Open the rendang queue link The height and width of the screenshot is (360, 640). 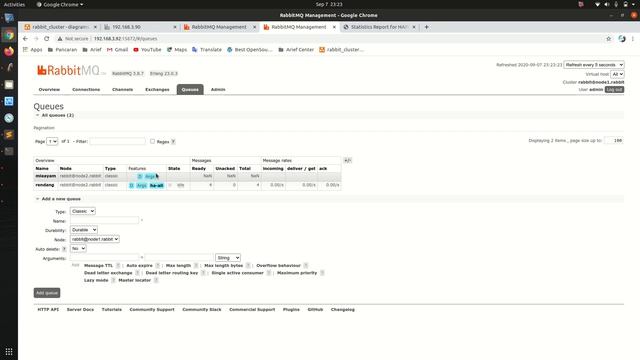45,185
